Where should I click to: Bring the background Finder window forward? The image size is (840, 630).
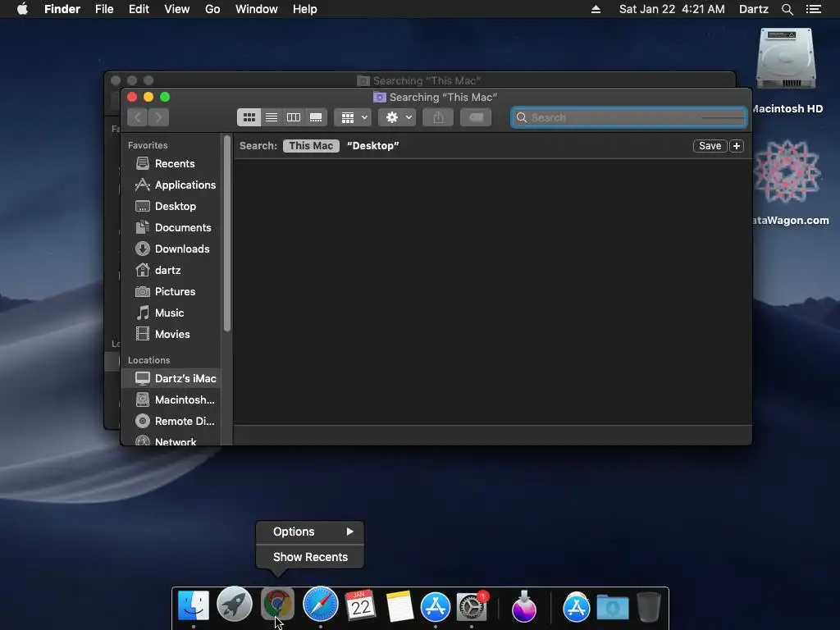click(x=419, y=80)
